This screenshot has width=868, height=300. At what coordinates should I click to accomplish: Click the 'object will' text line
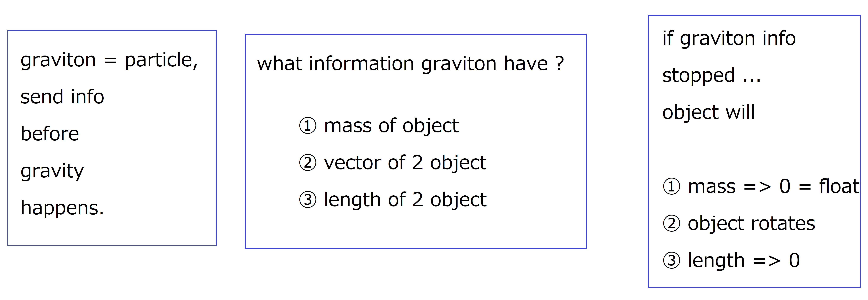708,113
